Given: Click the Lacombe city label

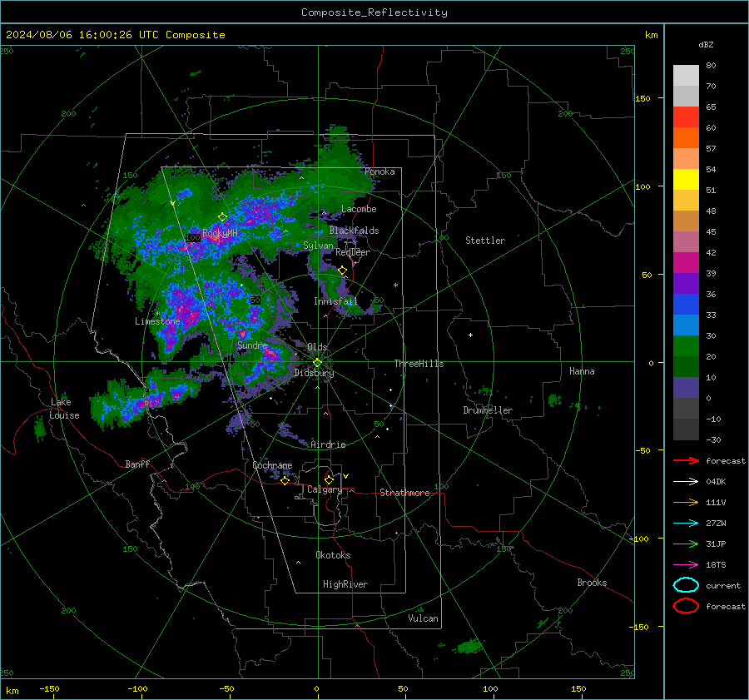Looking at the screenshot, I should [359, 209].
